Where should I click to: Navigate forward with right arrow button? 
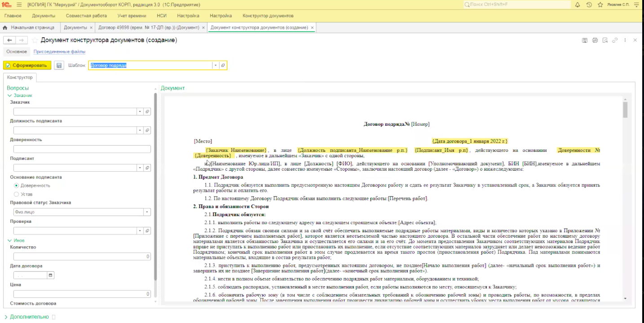(x=22, y=40)
